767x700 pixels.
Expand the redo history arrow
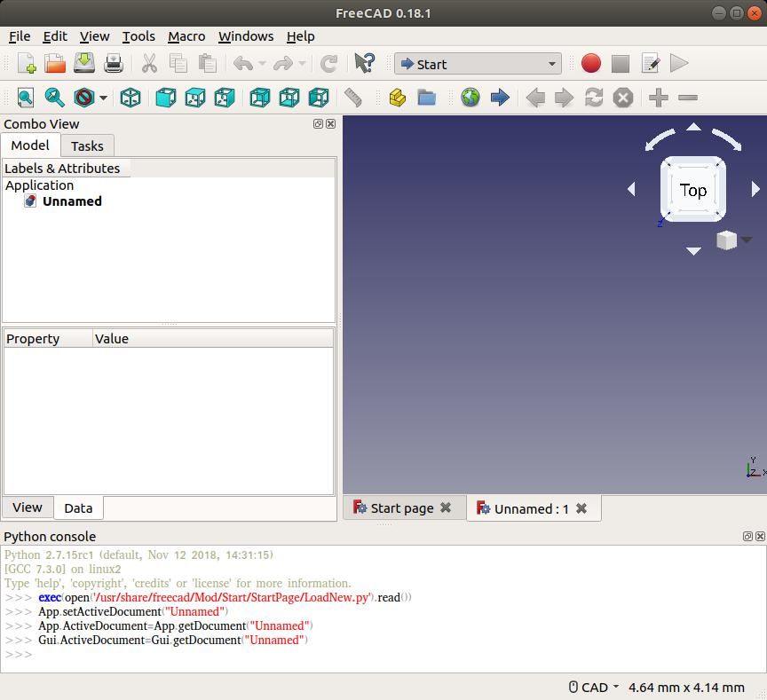point(303,64)
